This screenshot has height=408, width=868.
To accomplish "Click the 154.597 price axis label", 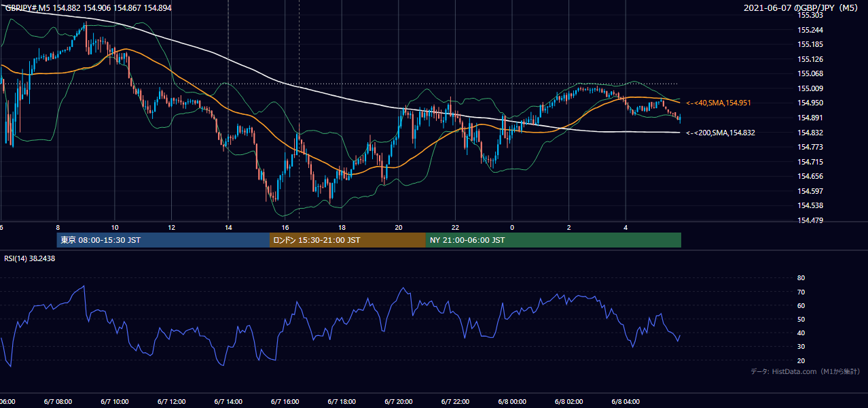I will coord(810,191).
